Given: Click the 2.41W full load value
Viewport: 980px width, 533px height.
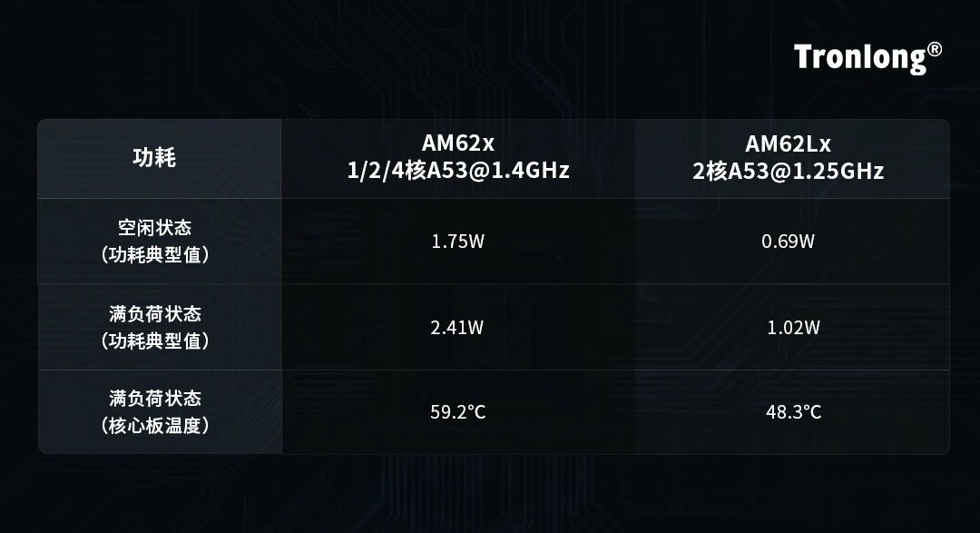Looking at the screenshot, I should (456, 327).
